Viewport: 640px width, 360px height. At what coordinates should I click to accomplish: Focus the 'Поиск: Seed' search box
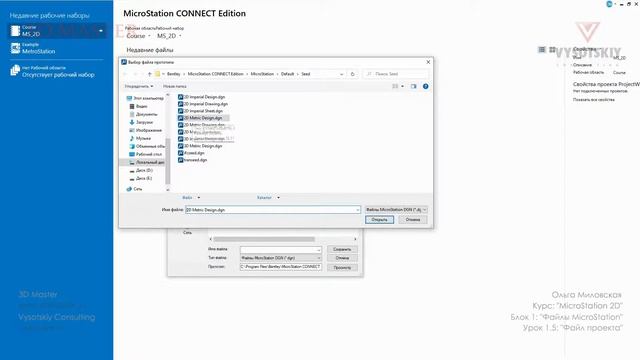tap(396, 74)
